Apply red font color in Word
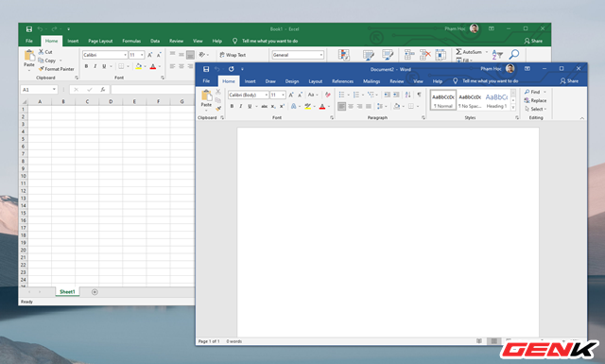This screenshot has width=605, height=364. pyautogui.click(x=322, y=107)
